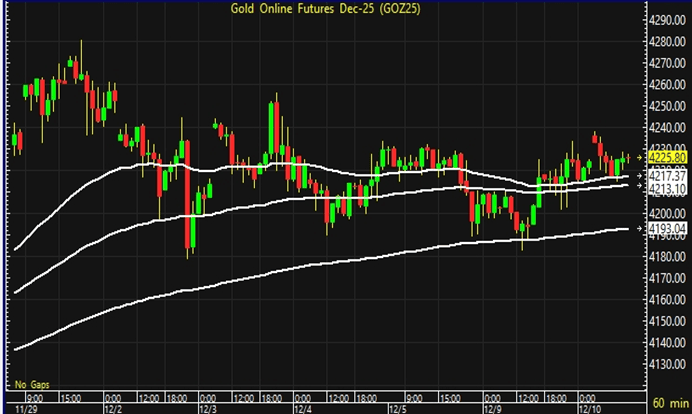Click the 12/2 date marker
Viewport: 692px width, 414px height.
coord(112,407)
